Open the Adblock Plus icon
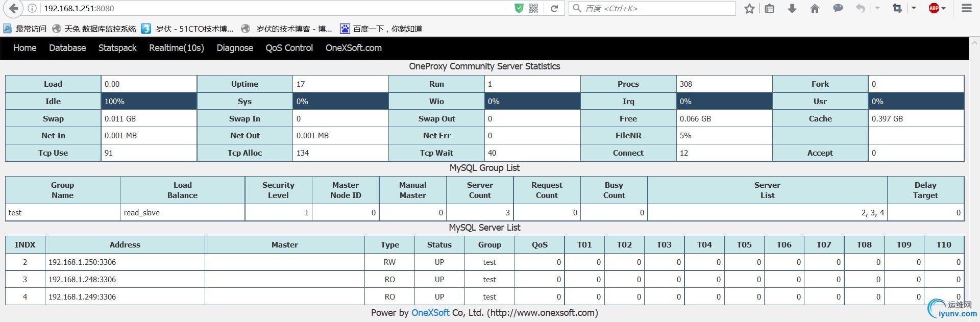The height and width of the screenshot is (322, 980). point(934,8)
